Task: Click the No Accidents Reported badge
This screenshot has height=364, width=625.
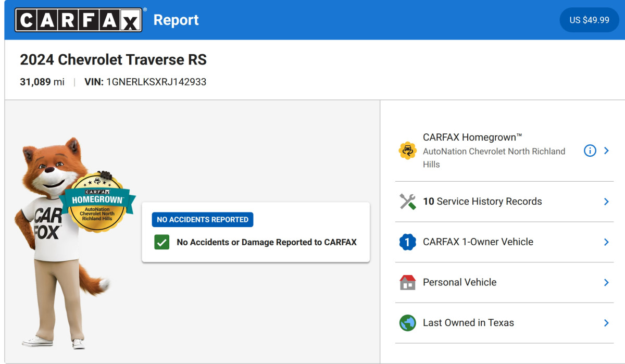Action: click(203, 220)
